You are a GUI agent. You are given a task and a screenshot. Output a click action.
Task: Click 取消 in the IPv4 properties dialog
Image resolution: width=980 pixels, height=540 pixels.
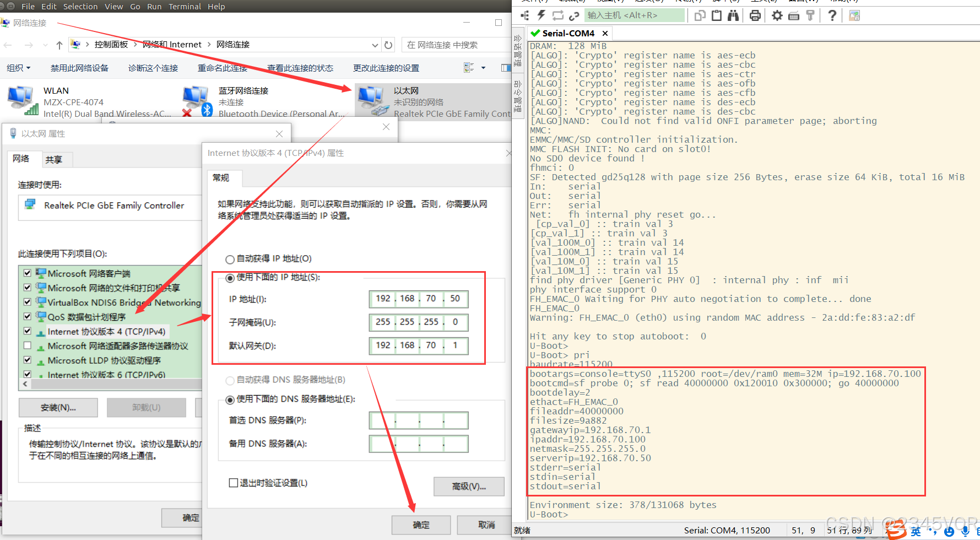[484, 525]
